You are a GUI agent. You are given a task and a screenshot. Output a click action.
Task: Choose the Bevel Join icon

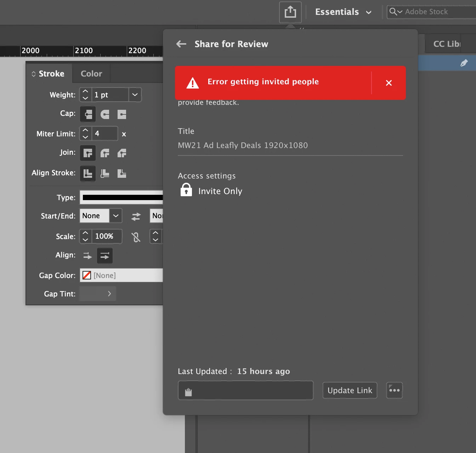[x=122, y=153]
